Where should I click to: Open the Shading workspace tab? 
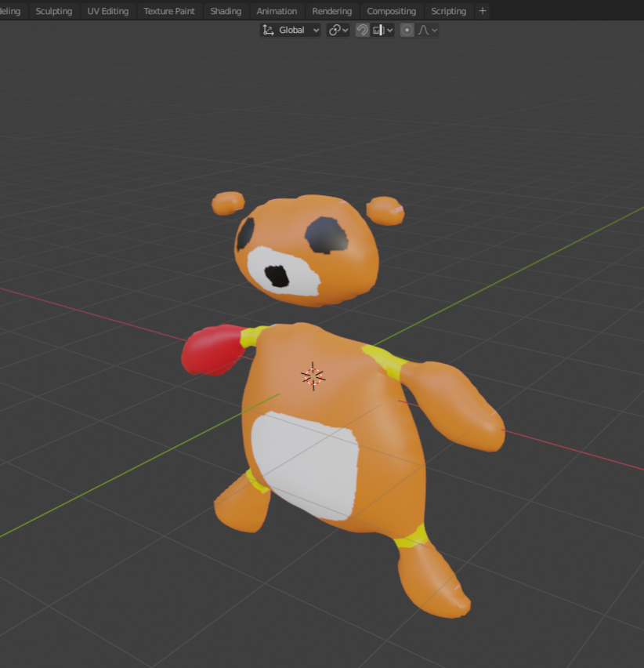[x=226, y=11]
